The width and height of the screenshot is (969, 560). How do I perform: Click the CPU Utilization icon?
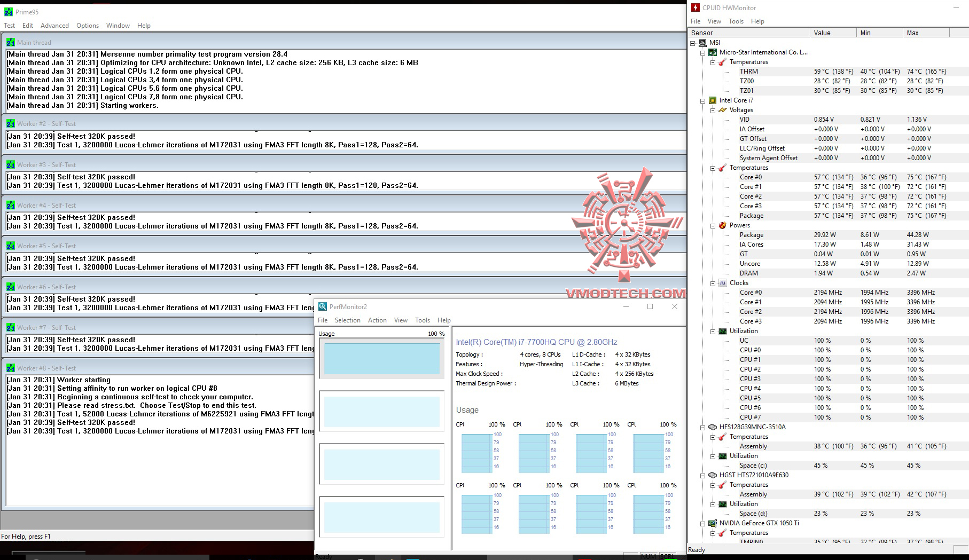click(723, 331)
